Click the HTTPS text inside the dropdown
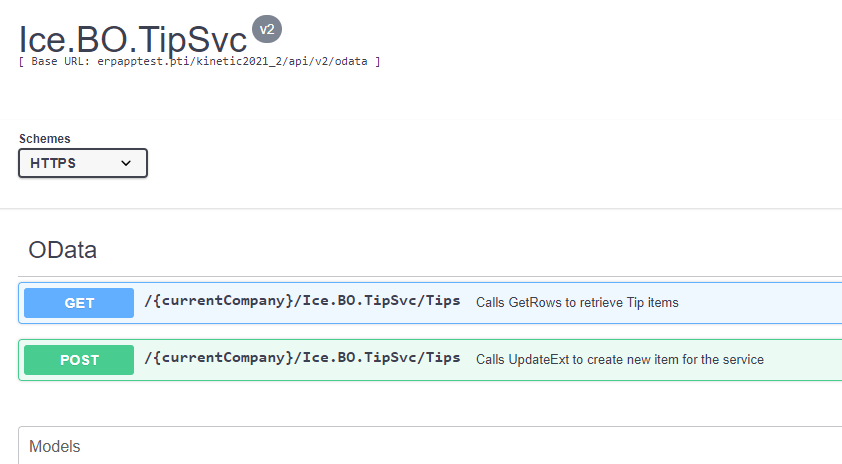Screen dimensions: 842x464 53,163
